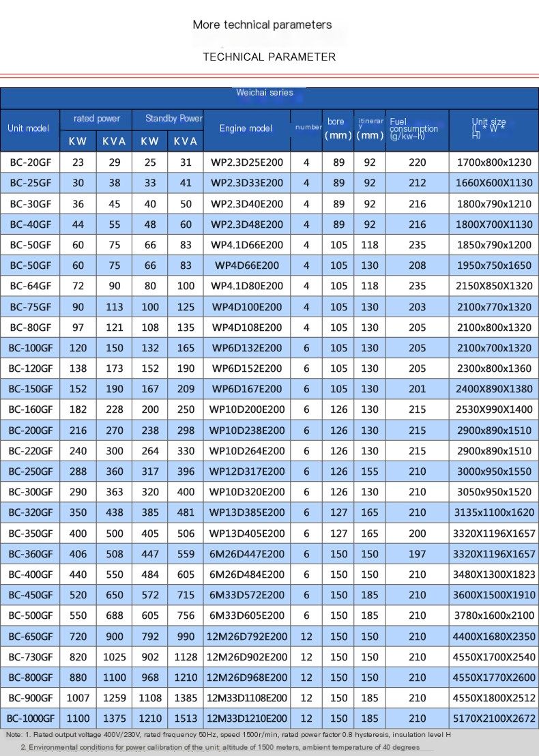This screenshot has width=539, height=756.
Task: Click engine model WP2.3D33E200
Action: (247, 184)
